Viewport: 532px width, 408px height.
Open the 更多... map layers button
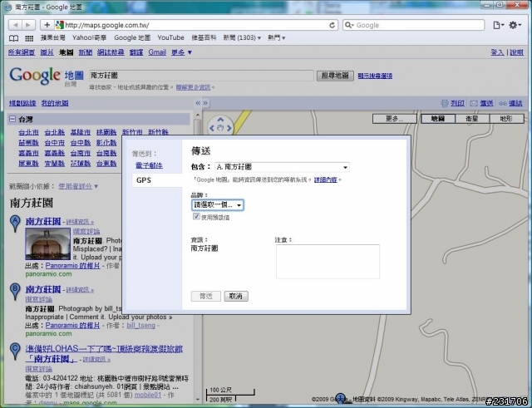[x=395, y=119]
